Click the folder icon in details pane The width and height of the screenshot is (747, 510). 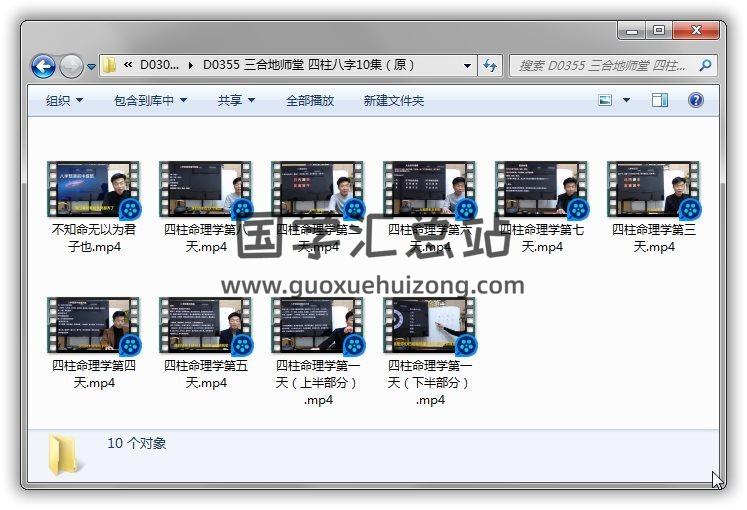coord(64,455)
